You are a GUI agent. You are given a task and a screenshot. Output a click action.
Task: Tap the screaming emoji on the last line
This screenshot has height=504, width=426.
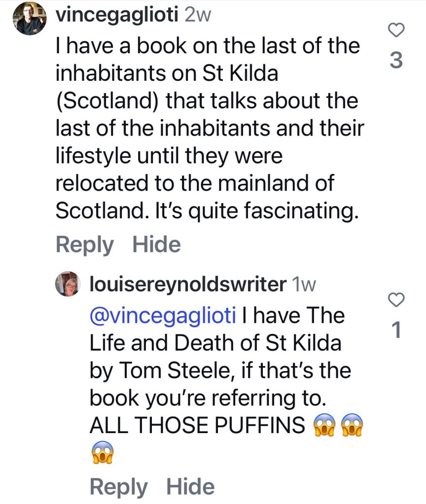click(x=103, y=453)
